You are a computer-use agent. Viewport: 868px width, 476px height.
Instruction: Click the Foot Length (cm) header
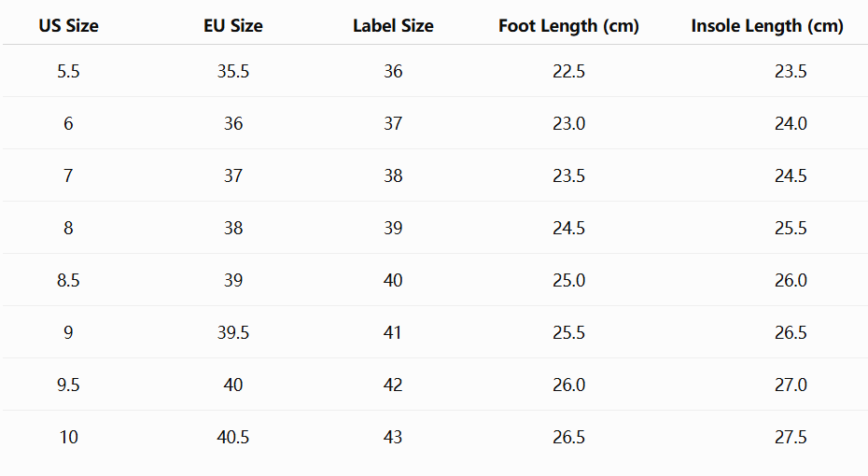[x=568, y=26]
